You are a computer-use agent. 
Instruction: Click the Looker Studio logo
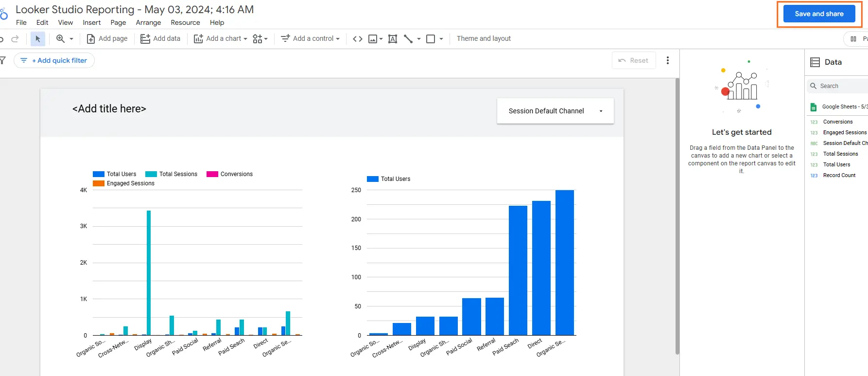click(x=4, y=14)
